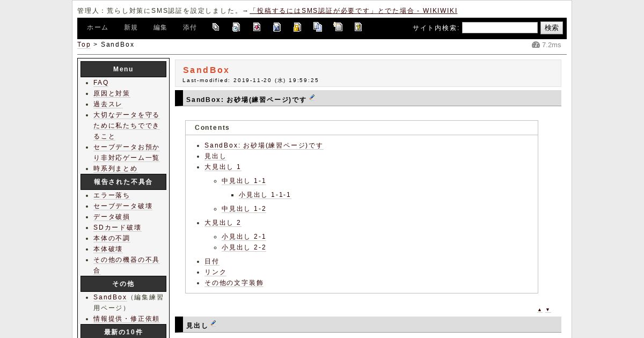Click the blue floppy disk icon
The width and height of the screenshot is (644, 338).
(277, 27)
